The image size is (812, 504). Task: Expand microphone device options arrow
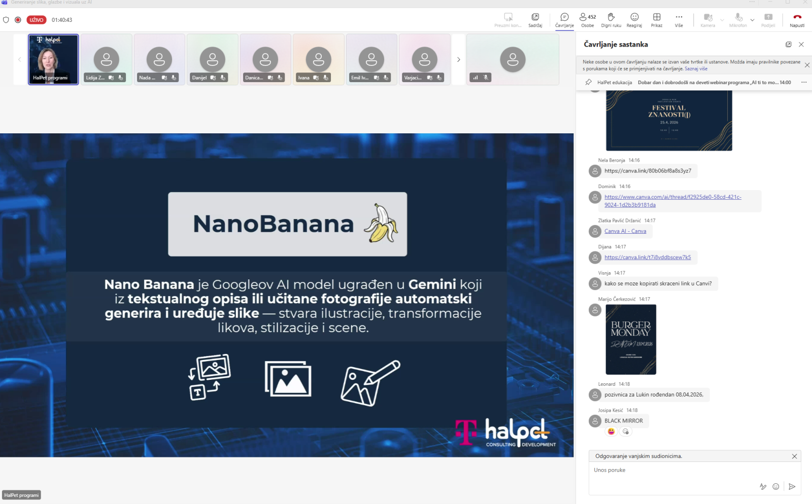click(x=752, y=20)
